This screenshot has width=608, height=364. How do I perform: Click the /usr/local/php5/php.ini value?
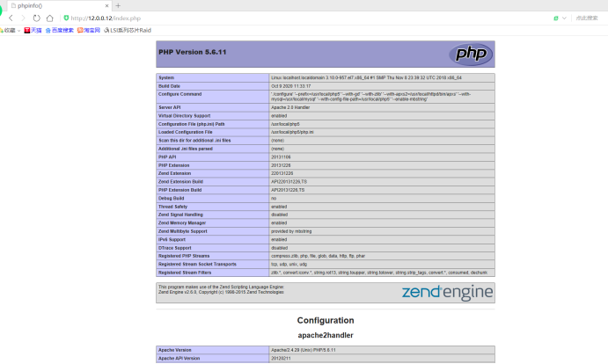[292, 132]
